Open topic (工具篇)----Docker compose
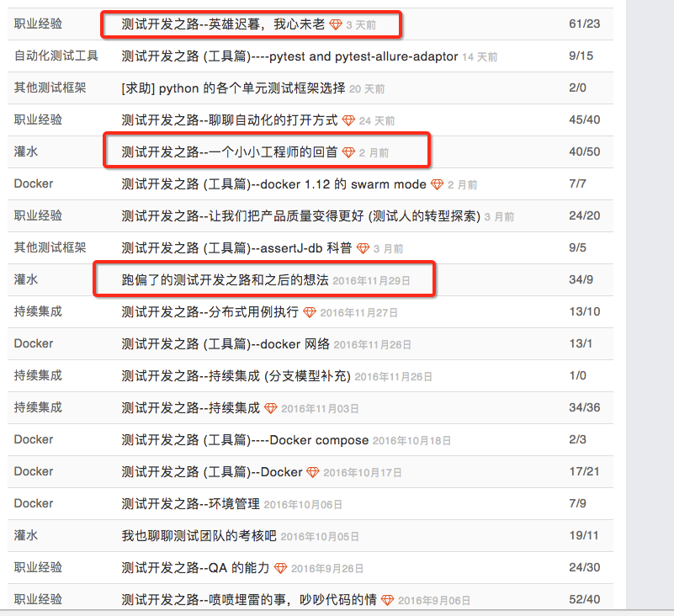This screenshot has height=616, width=674. (245, 440)
